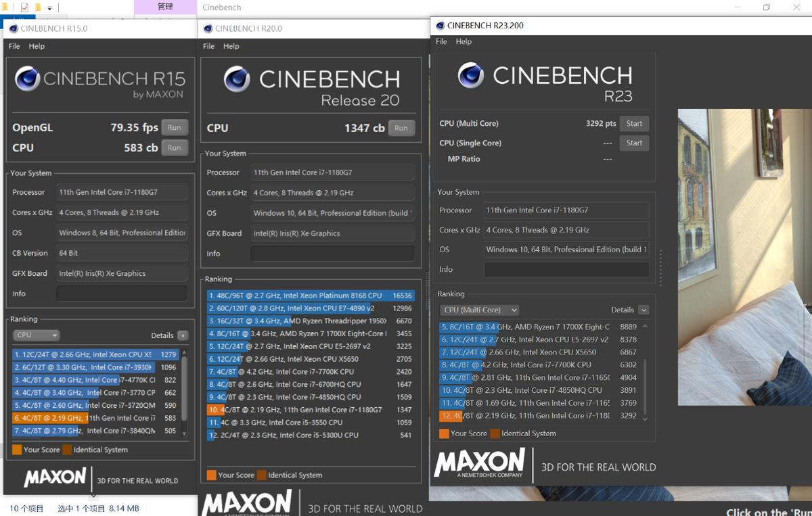The height and width of the screenshot is (516, 812).
Task: Click the checklist icon in Explorer quick access
Action: tap(25, 7)
